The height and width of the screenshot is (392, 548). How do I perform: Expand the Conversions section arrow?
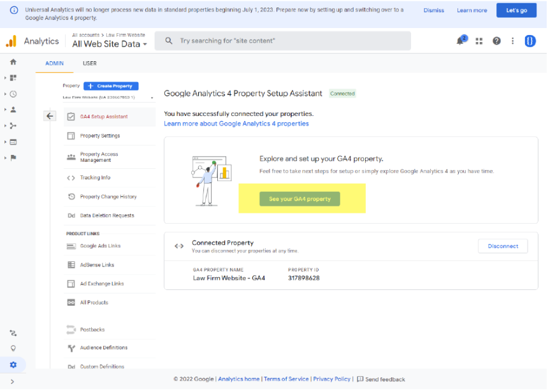click(5, 157)
